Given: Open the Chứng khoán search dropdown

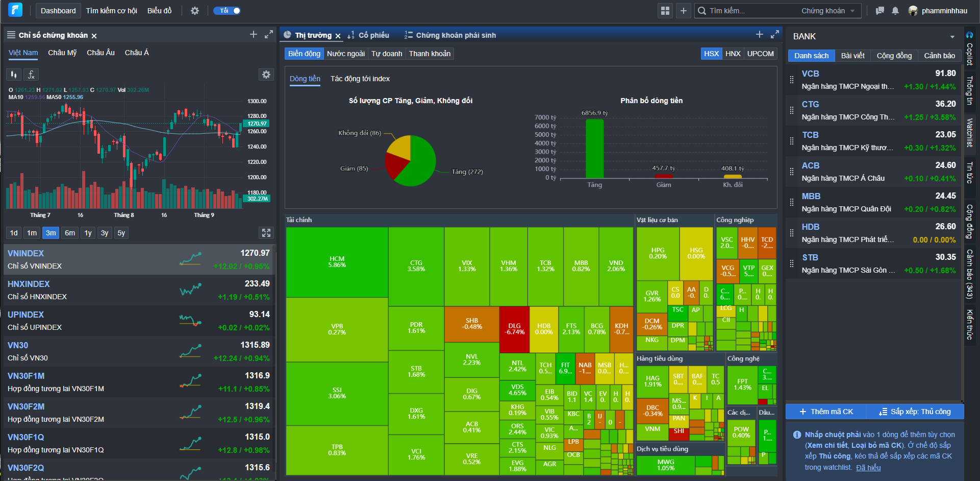Looking at the screenshot, I should click(828, 11).
